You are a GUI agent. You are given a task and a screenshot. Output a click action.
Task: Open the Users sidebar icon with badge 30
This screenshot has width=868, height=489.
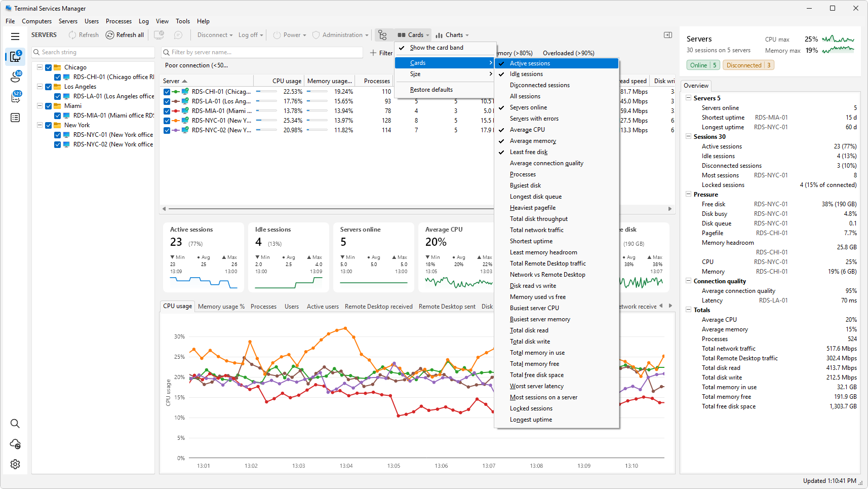tap(15, 77)
